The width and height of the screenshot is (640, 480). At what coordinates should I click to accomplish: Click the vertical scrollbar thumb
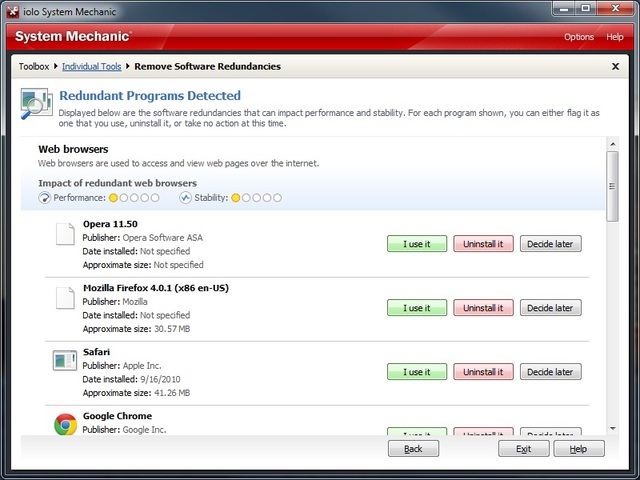click(x=613, y=187)
